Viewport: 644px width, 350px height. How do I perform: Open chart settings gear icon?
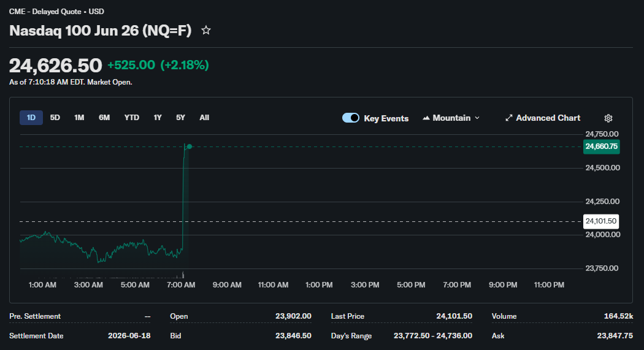(x=608, y=118)
